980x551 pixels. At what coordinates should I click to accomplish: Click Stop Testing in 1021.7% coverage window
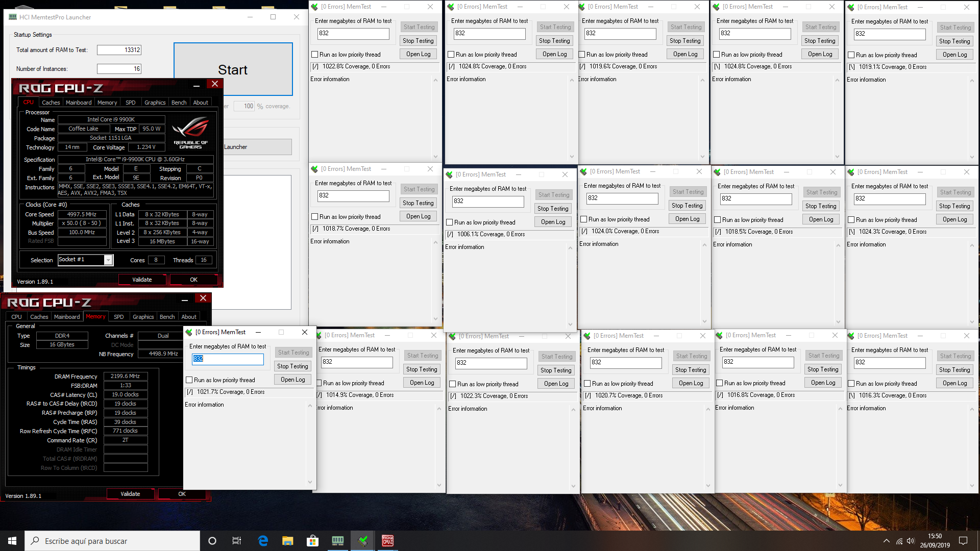pyautogui.click(x=292, y=366)
